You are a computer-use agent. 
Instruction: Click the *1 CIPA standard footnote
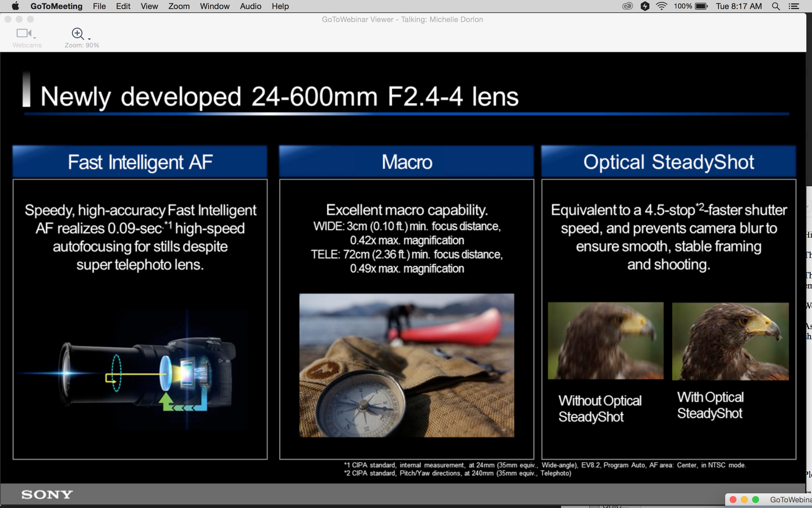[545, 465]
